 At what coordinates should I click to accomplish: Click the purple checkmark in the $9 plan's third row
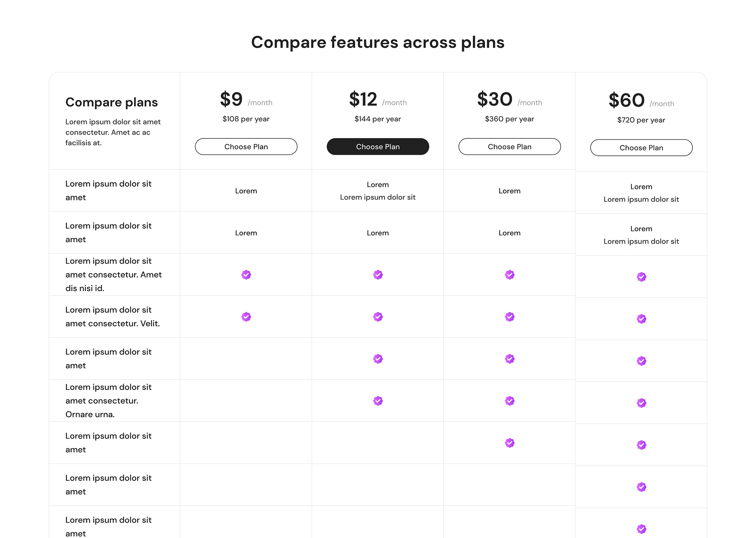[246, 274]
